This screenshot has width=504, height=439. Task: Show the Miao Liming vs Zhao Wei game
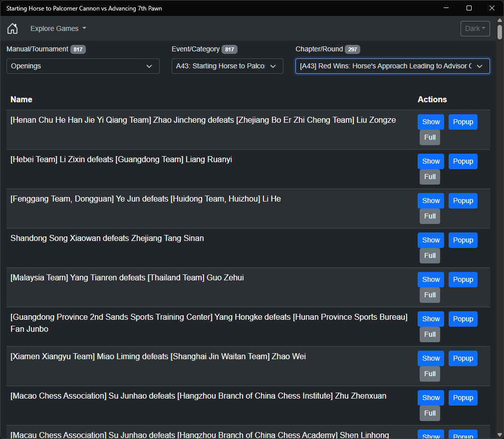(431, 358)
